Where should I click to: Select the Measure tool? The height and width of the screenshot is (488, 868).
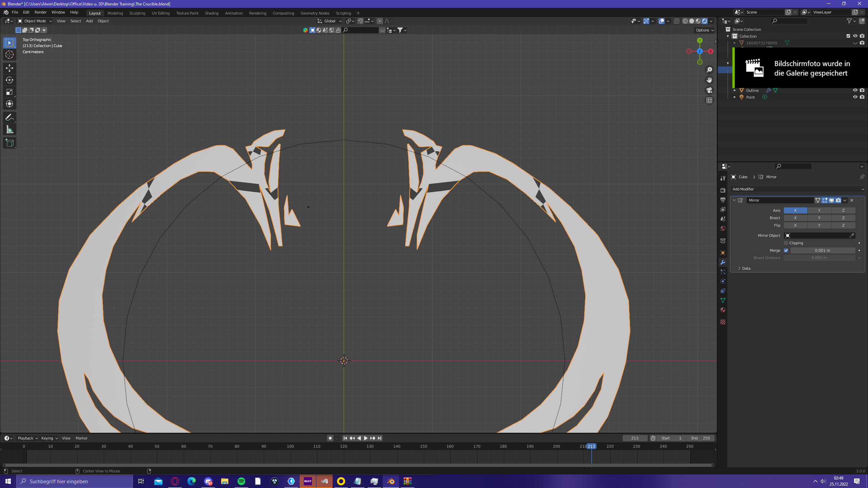9,130
